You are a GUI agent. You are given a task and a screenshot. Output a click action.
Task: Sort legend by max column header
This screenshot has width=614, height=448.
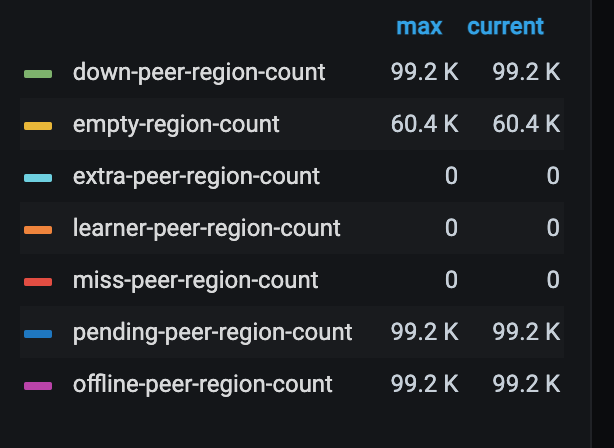pyautogui.click(x=419, y=27)
